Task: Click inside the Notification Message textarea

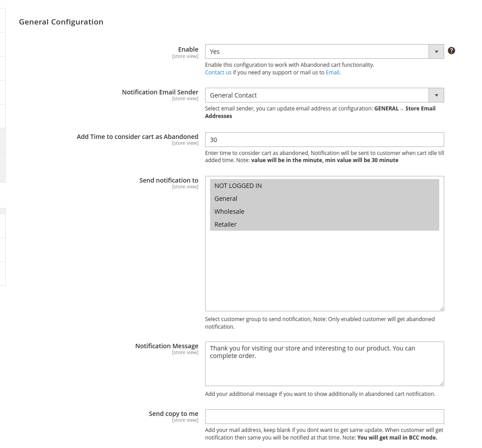Action: [324, 364]
